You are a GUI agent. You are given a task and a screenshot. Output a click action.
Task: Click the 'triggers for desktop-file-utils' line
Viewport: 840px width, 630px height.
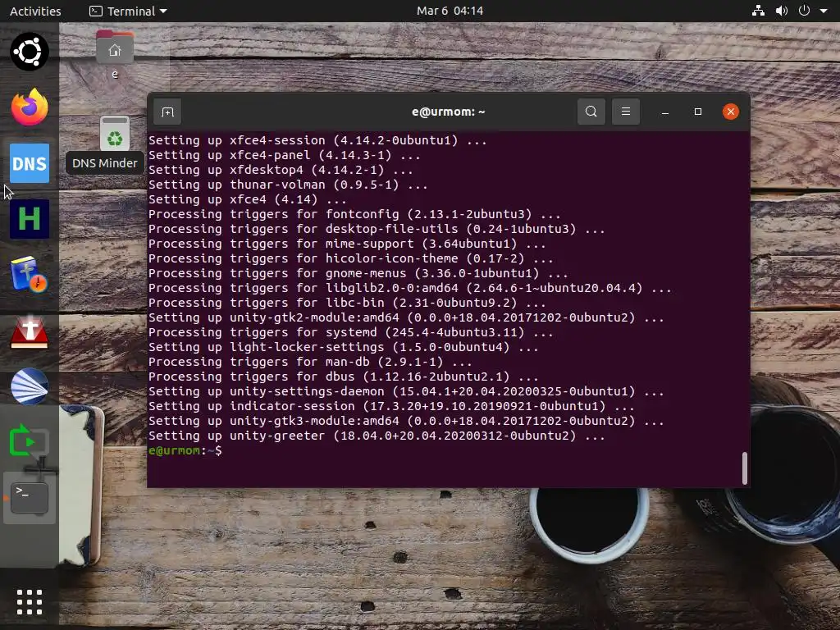point(377,229)
